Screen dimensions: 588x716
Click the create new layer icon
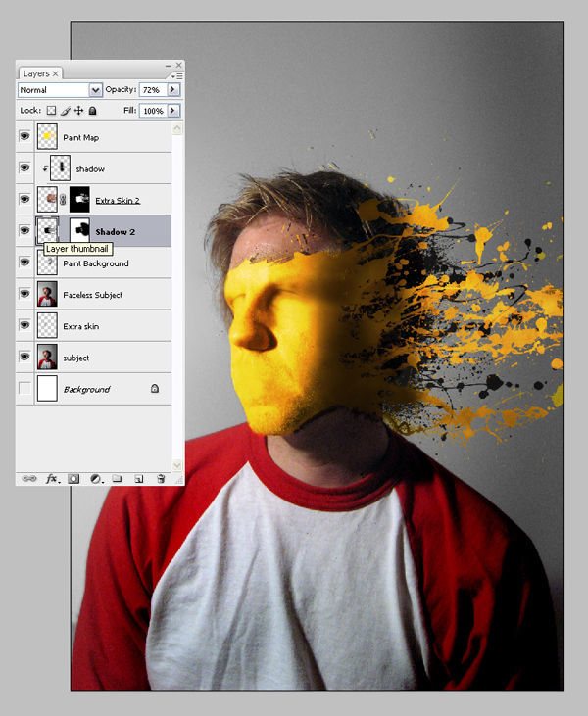pyautogui.click(x=139, y=479)
